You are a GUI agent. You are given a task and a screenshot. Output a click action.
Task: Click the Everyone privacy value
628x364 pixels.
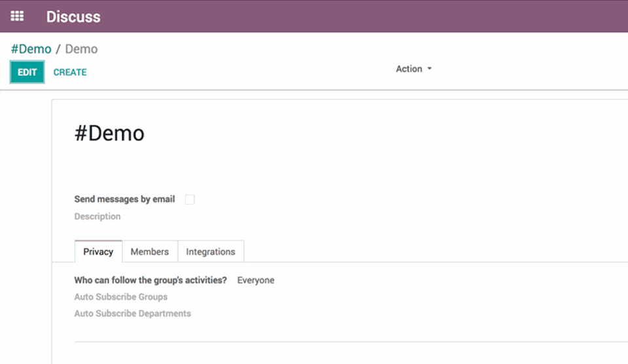pyautogui.click(x=256, y=280)
